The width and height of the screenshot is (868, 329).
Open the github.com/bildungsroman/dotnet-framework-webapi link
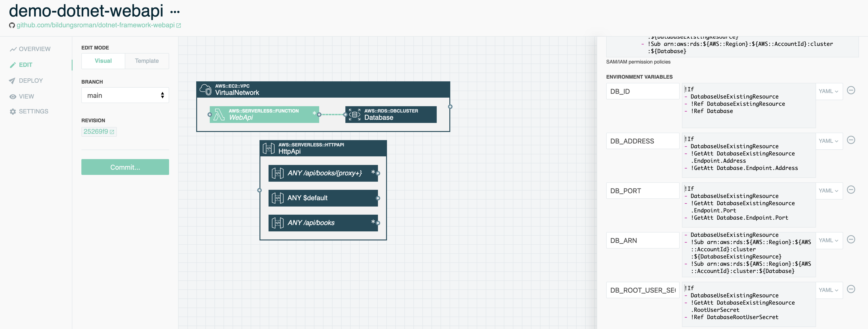[95, 25]
